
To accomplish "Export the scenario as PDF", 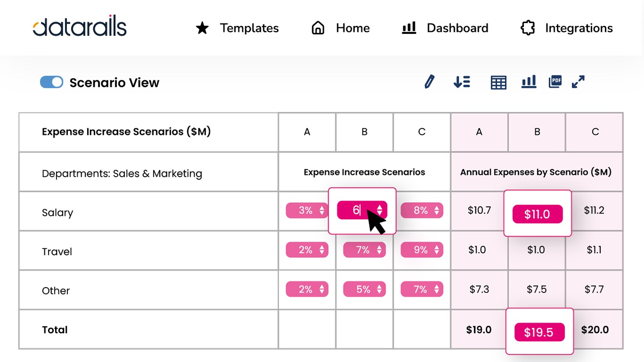I will [555, 82].
